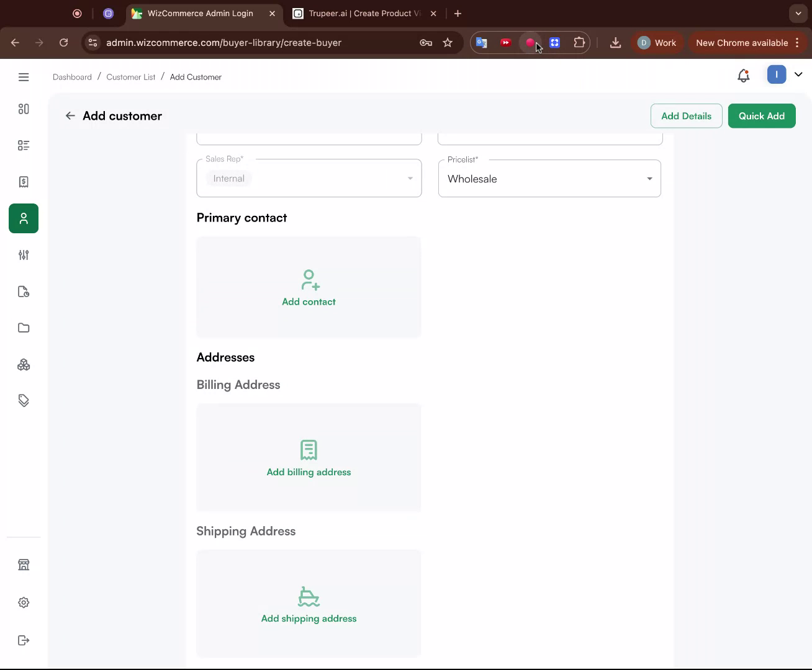Open the sliders adjustments icon in sidebar

[x=24, y=255]
